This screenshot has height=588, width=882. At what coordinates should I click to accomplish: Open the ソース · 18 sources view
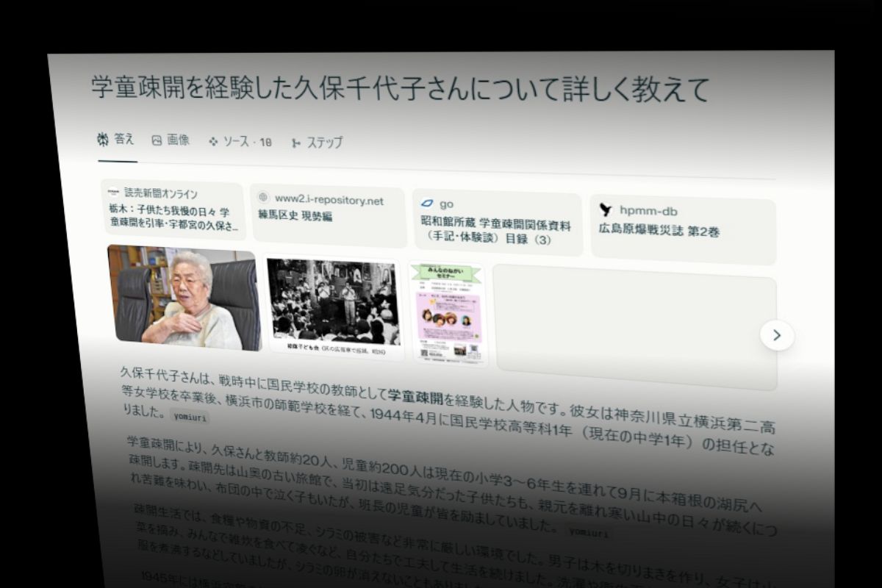point(243,142)
